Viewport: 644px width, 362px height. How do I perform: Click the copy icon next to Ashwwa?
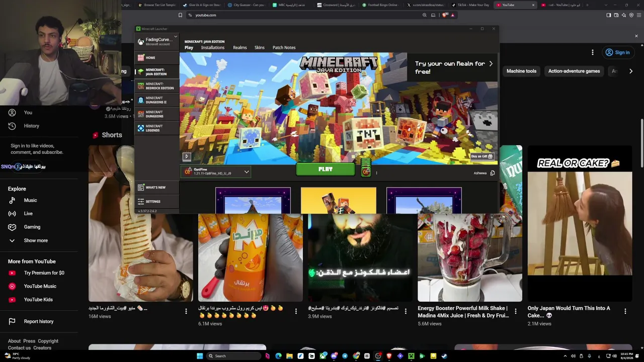click(x=493, y=173)
